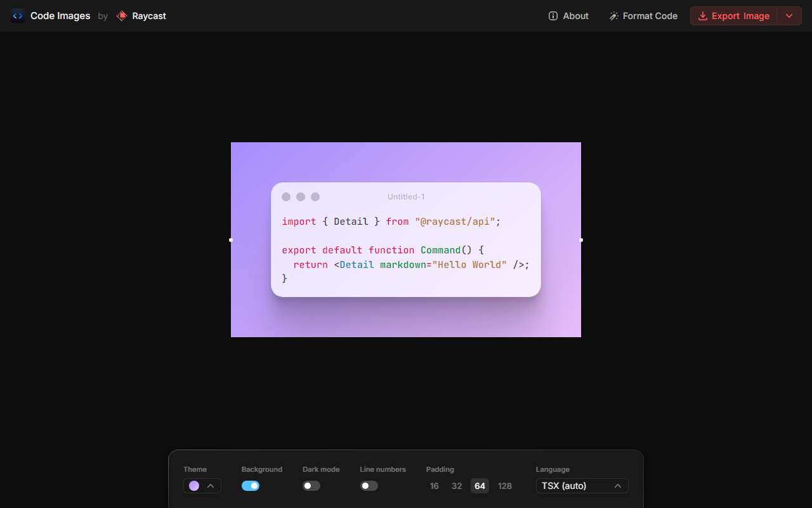
Task: Click the 'export default function' code line
Action: click(383, 250)
